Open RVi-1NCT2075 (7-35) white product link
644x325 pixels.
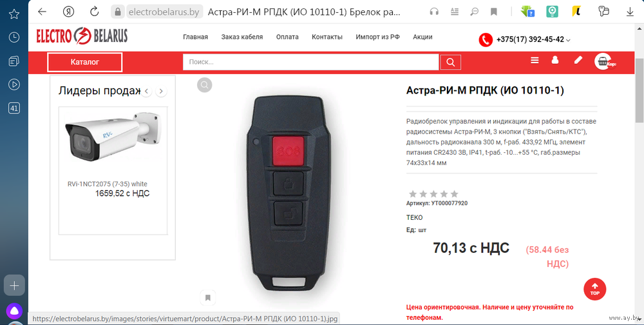click(x=107, y=184)
